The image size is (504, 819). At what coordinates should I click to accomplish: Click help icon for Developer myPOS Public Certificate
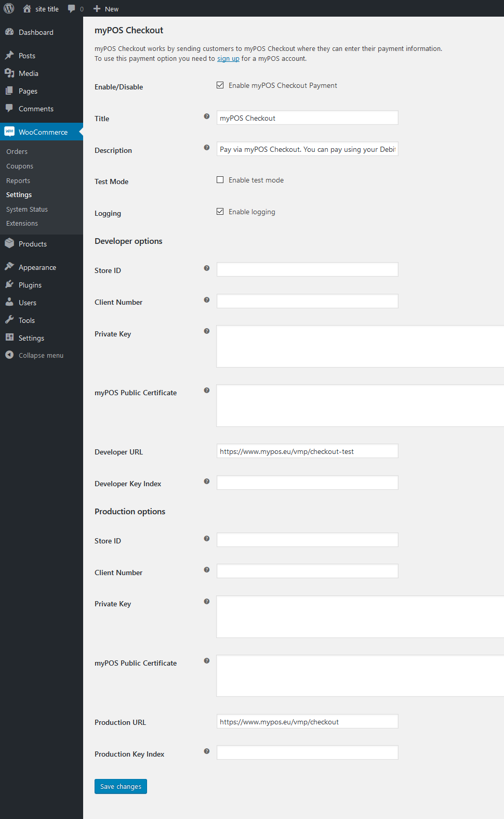pyautogui.click(x=207, y=391)
